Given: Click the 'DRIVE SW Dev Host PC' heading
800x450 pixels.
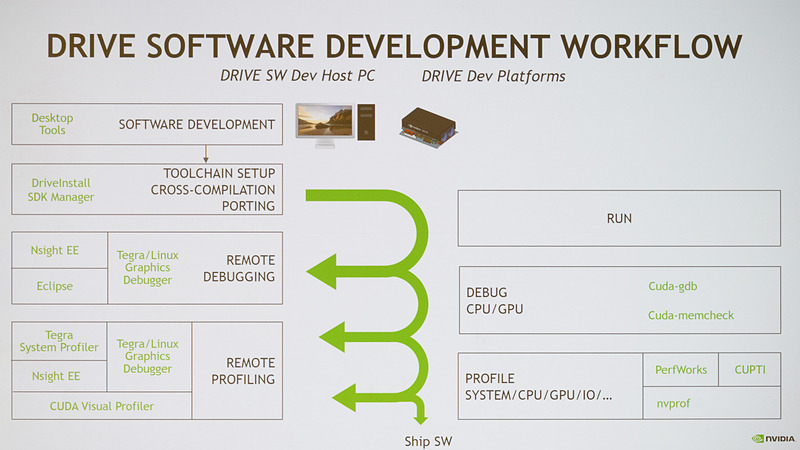Looking at the screenshot, I should [x=297, y=76].
